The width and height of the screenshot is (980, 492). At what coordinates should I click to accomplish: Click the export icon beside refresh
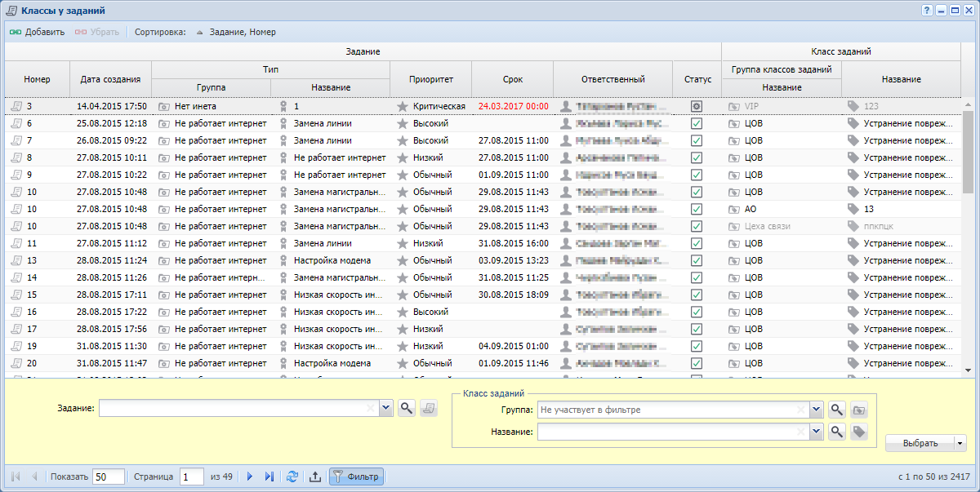(x=315, y=476)
